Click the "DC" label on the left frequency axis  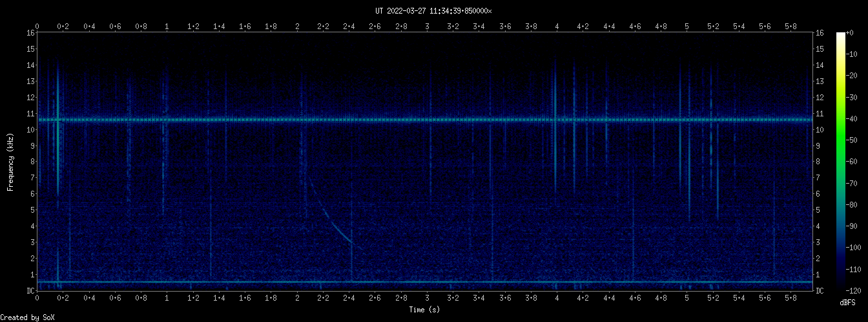point(30,291)
